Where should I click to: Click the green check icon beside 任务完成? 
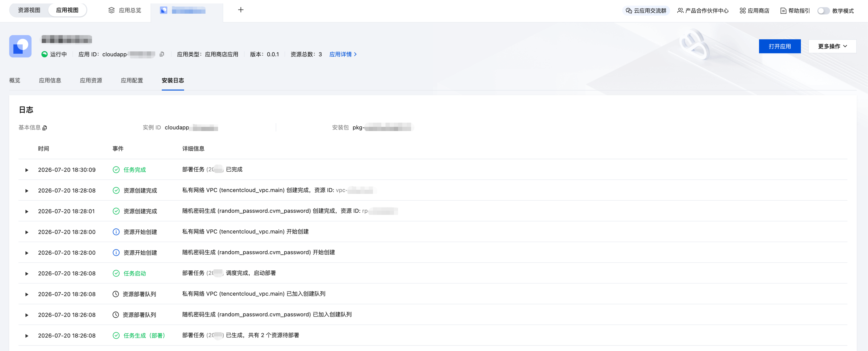pos(116,170)
